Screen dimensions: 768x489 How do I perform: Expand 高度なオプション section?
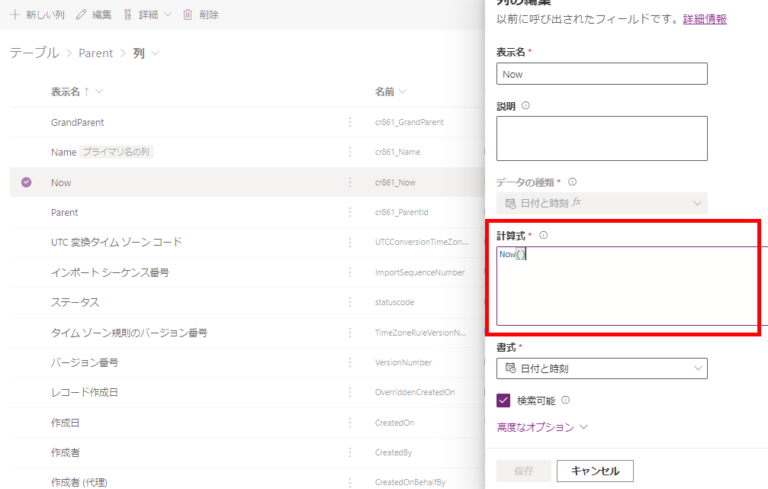(x=541, y=427)
